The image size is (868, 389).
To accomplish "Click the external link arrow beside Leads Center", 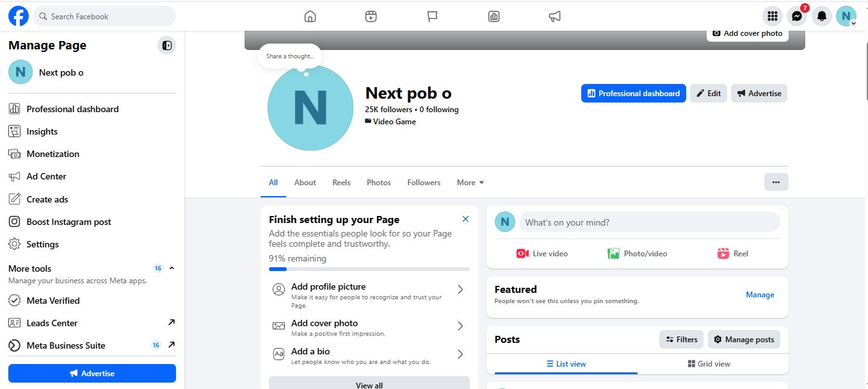I will [x=171, y=322].
